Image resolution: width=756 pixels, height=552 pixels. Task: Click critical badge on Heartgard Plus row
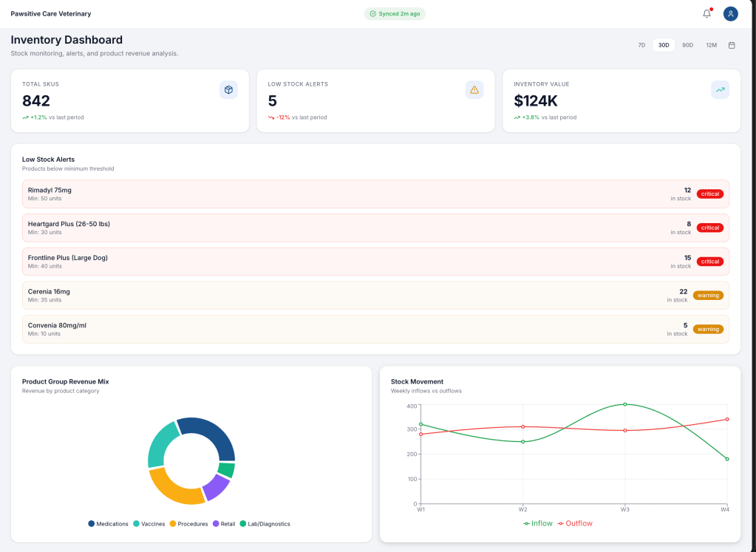click(709, 228)
